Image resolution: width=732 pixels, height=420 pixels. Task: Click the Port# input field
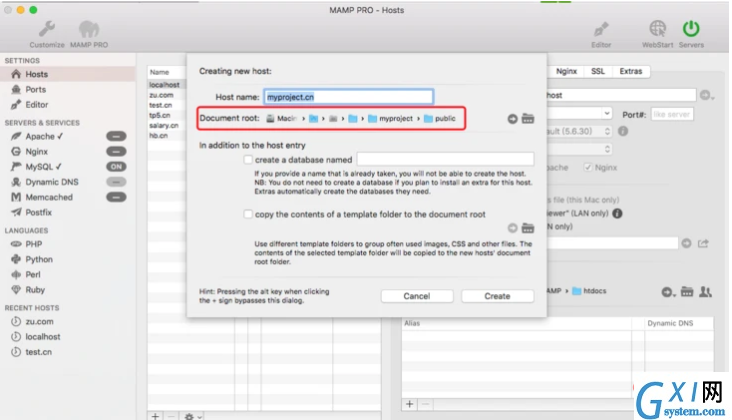[x=671, y=114]
